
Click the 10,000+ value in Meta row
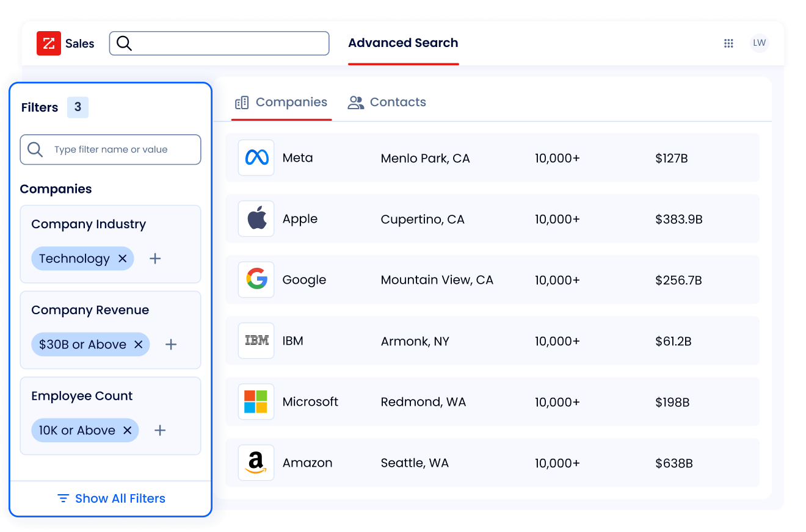pyautogui.click(x=557, y=159)
